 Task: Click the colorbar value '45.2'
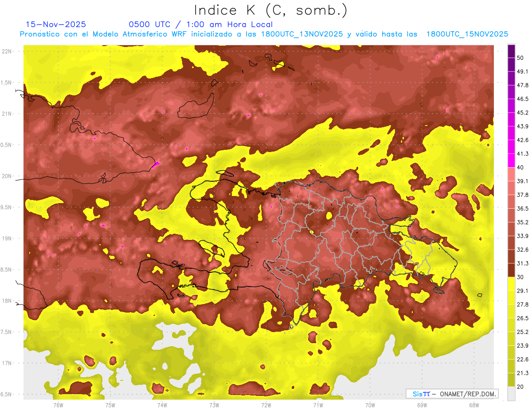(x=523, y=113)
